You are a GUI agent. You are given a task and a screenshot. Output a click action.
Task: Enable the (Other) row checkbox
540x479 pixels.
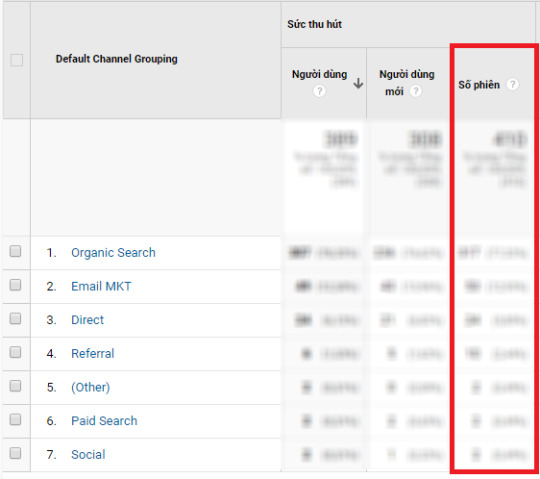coord(15,386)
